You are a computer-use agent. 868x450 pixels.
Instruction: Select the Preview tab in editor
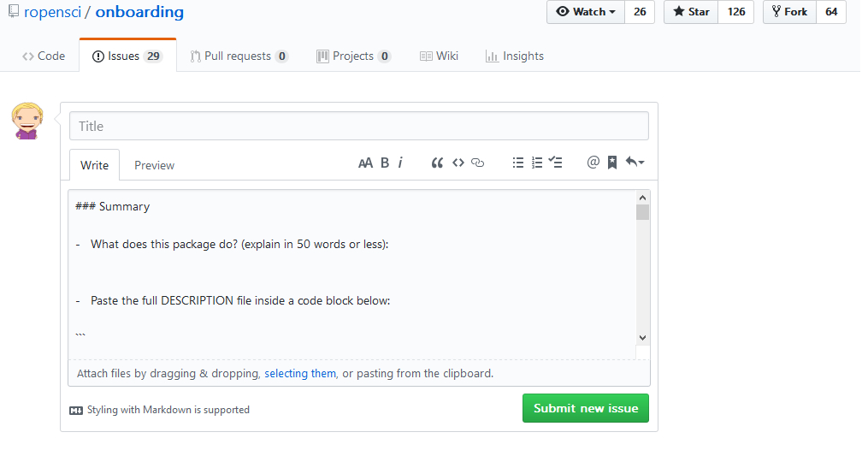click(x=155, y=165)
